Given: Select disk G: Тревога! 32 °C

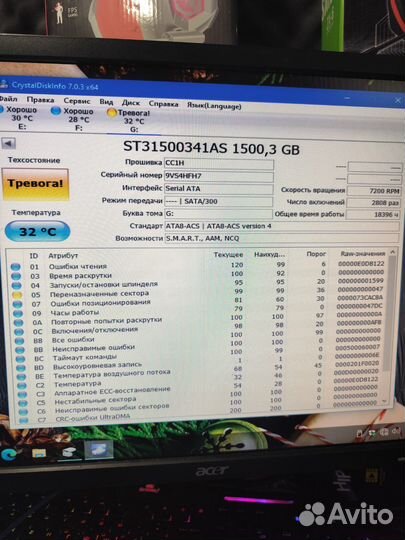Looking at the screenshot, I should pos(129,121).
